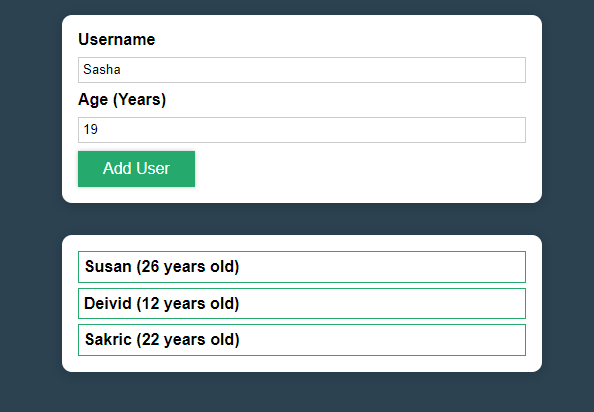Place cursor on the number 19

tap(91, 130)
